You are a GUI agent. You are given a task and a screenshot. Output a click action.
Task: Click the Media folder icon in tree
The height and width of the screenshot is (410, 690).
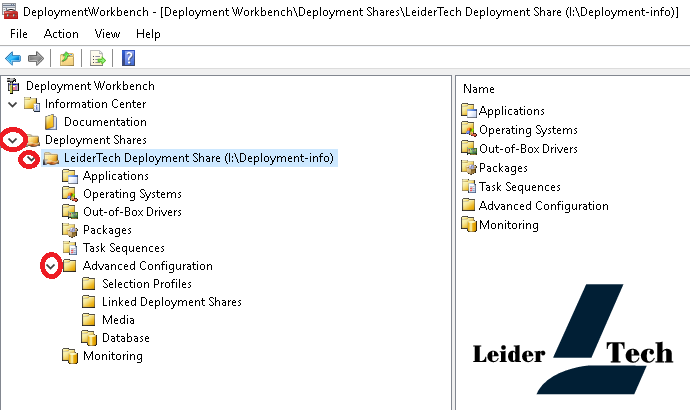point(88,320)
